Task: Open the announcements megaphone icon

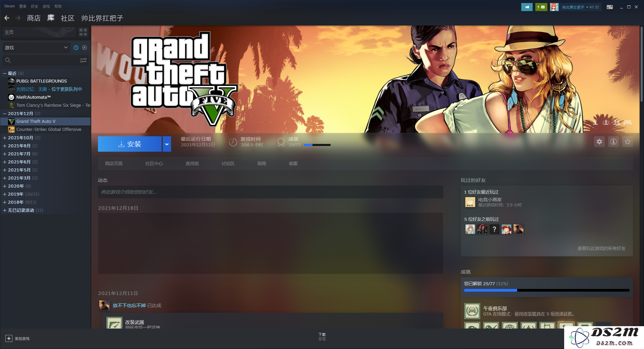Action: point(527,7)
